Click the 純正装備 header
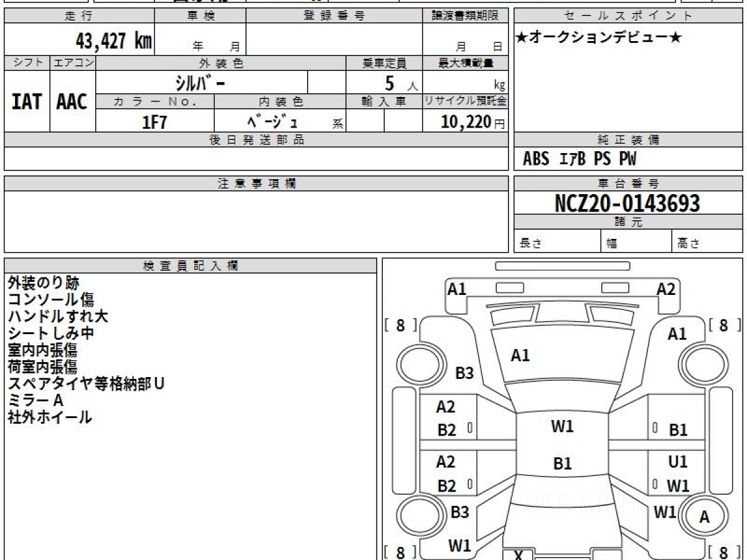 629,140
